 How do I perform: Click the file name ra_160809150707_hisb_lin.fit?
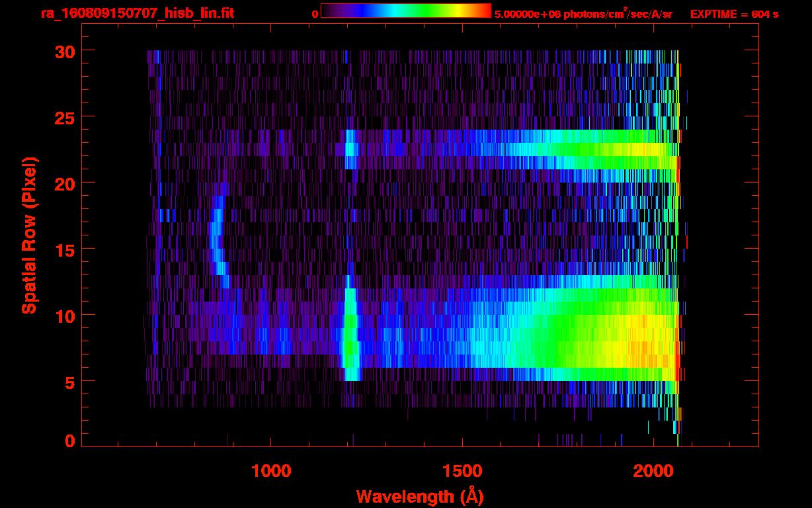click(137, 13)
